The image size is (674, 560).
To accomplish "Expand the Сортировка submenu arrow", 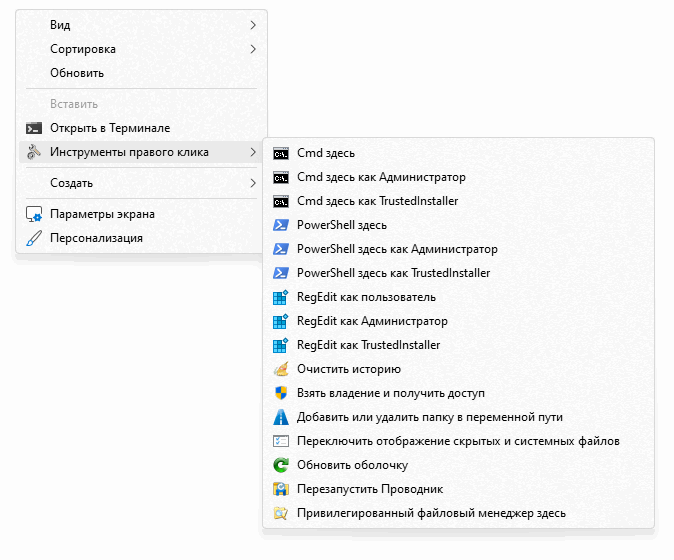I will coord(253,49).
